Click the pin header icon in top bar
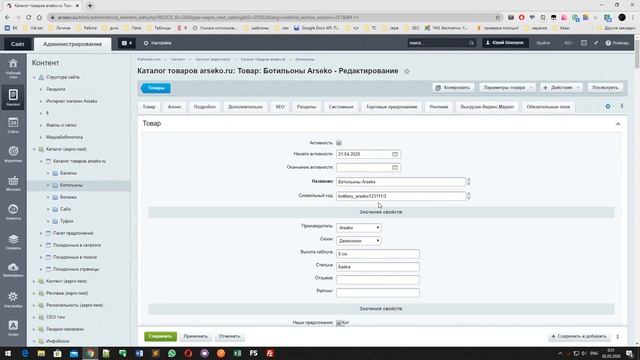640x360 pixels. pyautogui.click(x=596, y=43)
